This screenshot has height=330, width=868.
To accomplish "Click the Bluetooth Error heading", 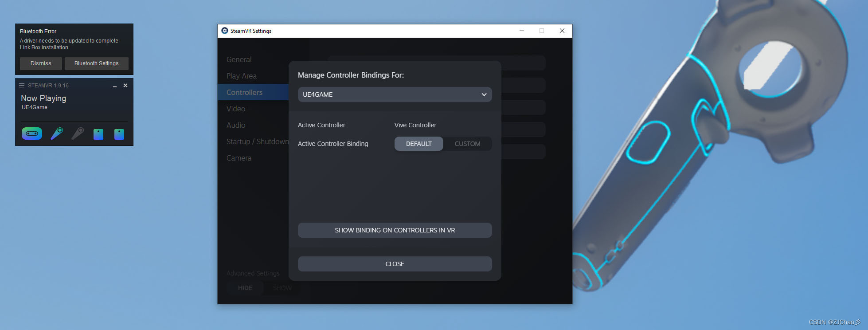I will click(x=38, y=31).
